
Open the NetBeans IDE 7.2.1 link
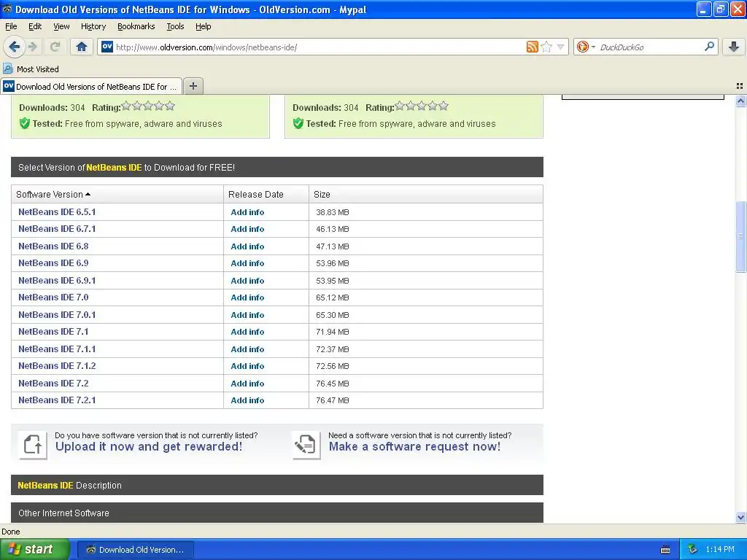(57, 400)
